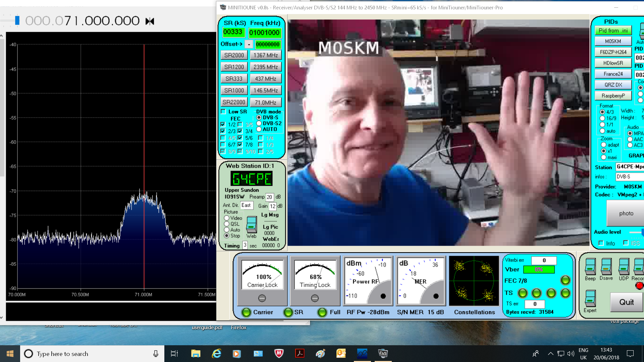
Task: Edit the Freq field 01001000
Action: (x=265, y=33)
